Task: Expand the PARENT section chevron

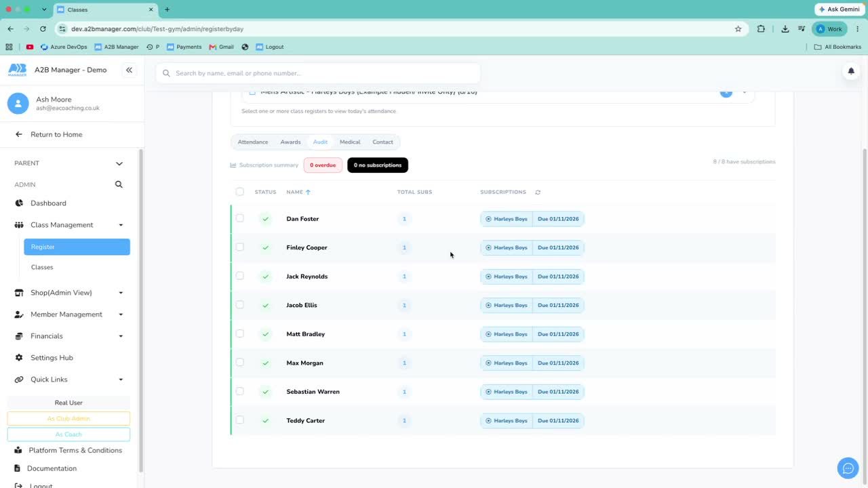Action: pos(119,163)
